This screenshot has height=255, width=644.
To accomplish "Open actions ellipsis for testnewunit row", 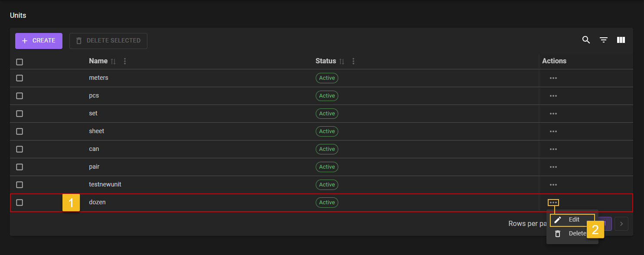I will pos(553,185).
